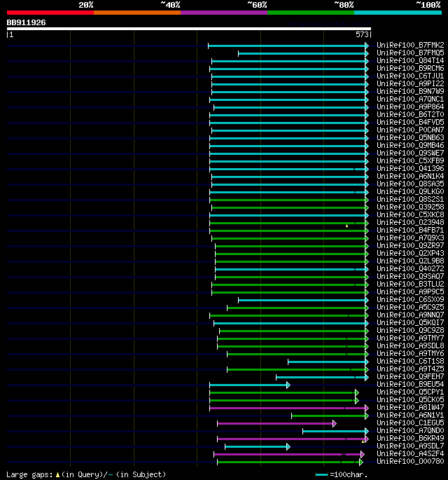Select the UniRef100_A9NNQ7 label

click(410, 315)
